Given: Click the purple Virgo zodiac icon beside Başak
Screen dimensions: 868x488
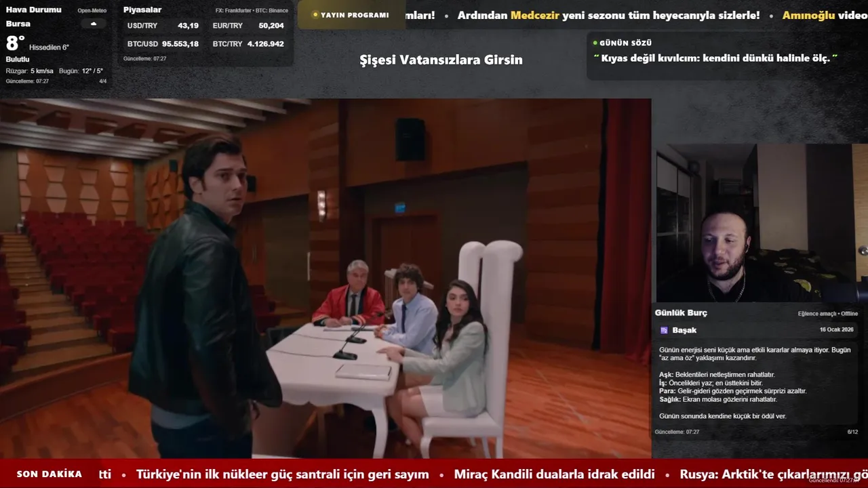Looking at the screenshot, I should tap(664, 330).
